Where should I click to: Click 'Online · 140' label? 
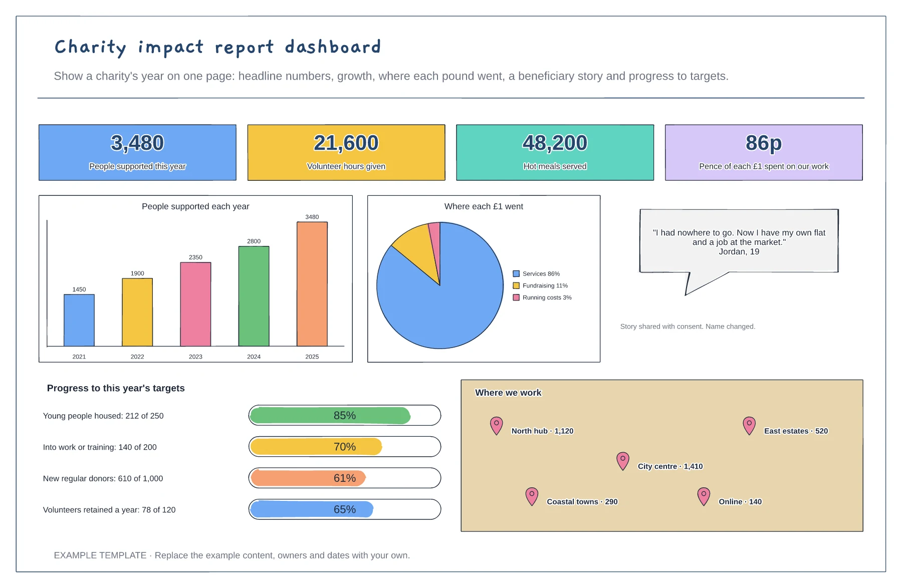point(740,501)
